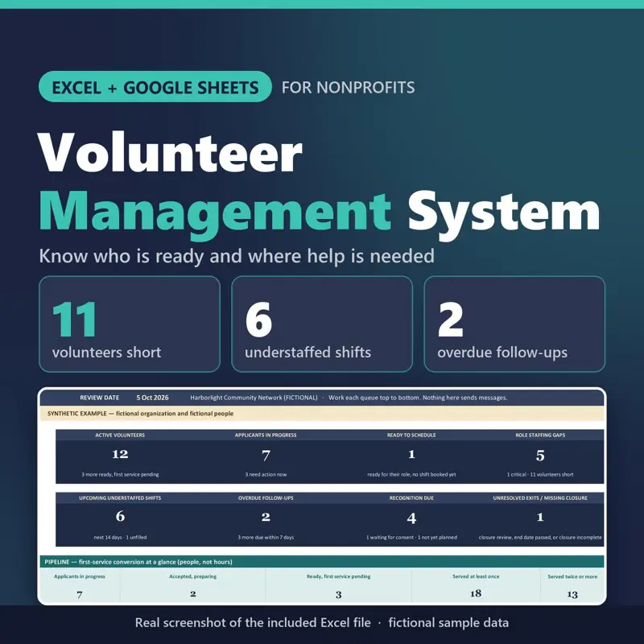This screenshot has height=644, width=644.
Task: Click the 3 more due within 7 days note
Action: click(266, 537)
